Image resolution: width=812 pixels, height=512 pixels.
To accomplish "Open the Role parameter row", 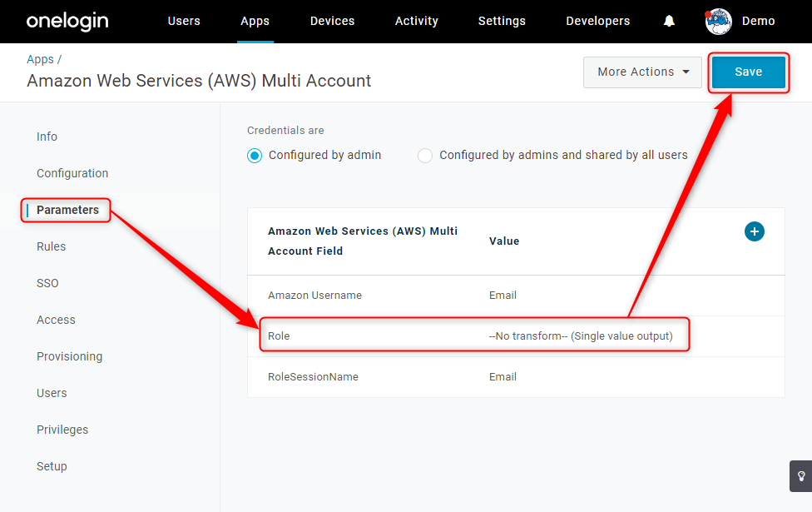I will (x=516, y=336).
